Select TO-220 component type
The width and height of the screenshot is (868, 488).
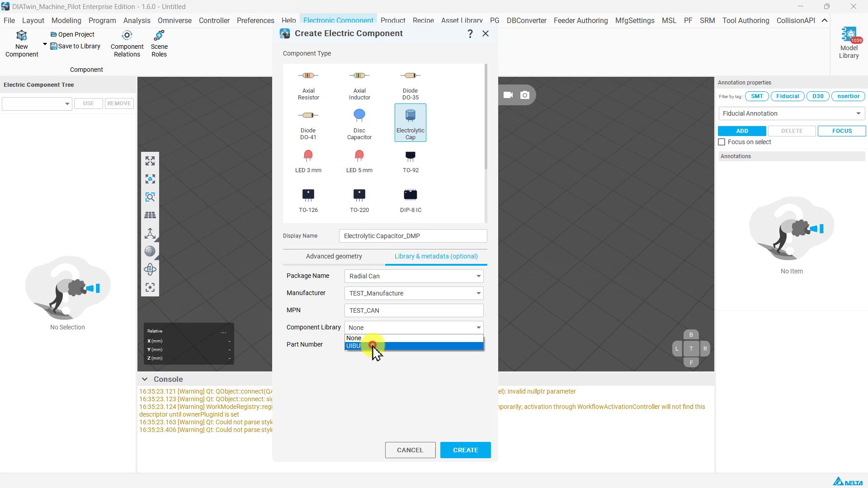pyautogui.click(x=359, y=201)
